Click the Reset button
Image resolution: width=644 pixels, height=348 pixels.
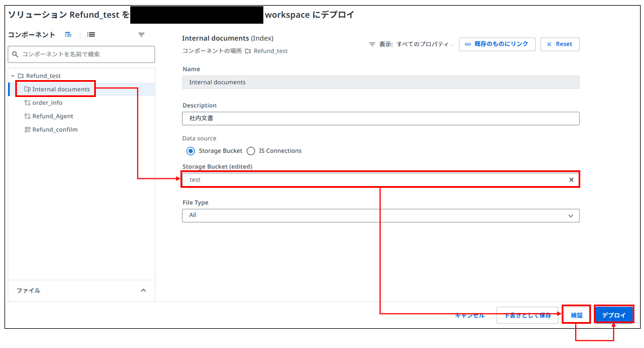[560, 44]
